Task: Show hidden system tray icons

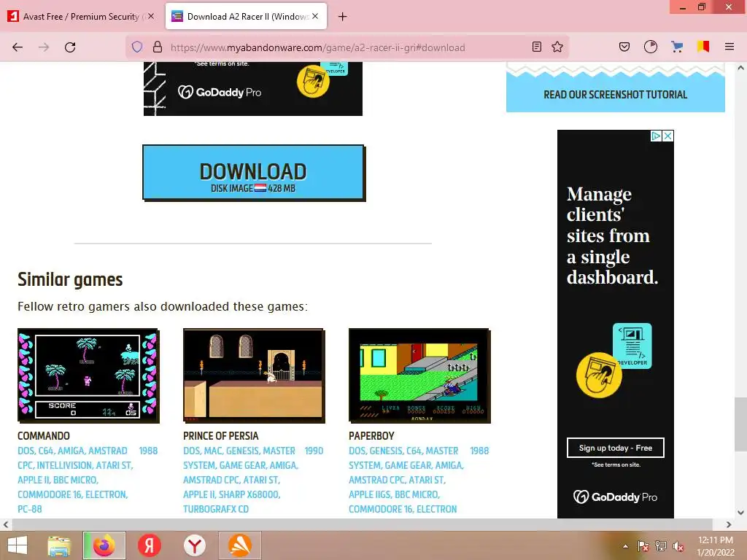Action: coord(625,546)
